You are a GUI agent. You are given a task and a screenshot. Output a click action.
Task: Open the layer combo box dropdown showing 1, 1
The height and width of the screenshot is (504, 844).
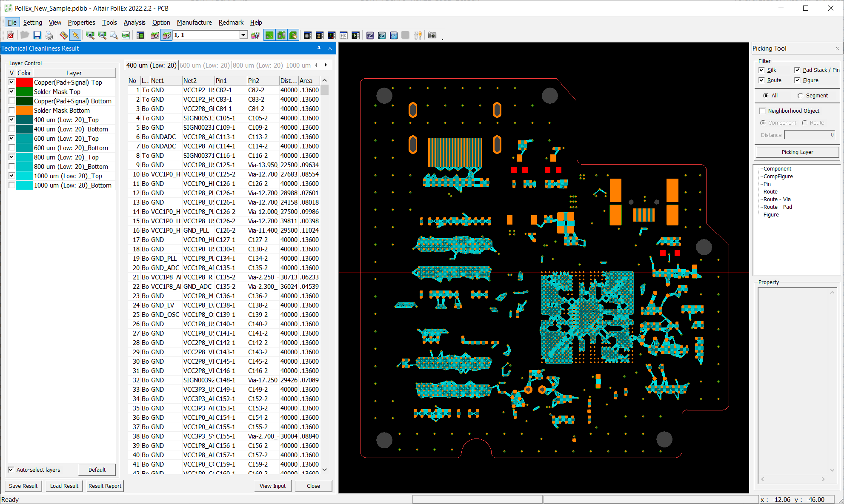tap(243, 35)
